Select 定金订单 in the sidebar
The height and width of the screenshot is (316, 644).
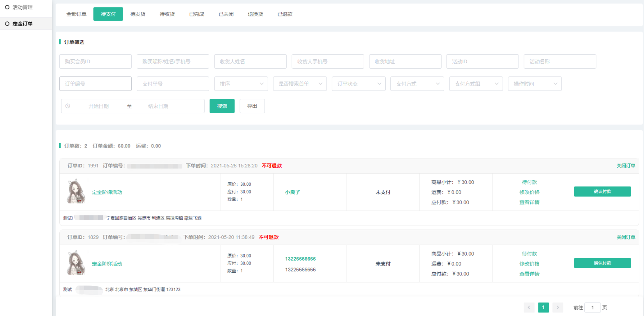(23, 24)
